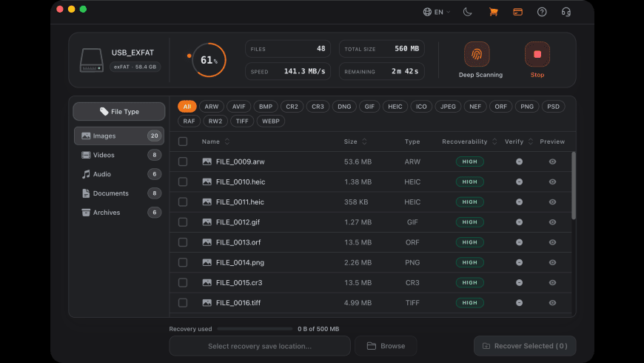Click image file icon of FILE_0010.heic
The image size is (644, 363).
tap(207, 181)
